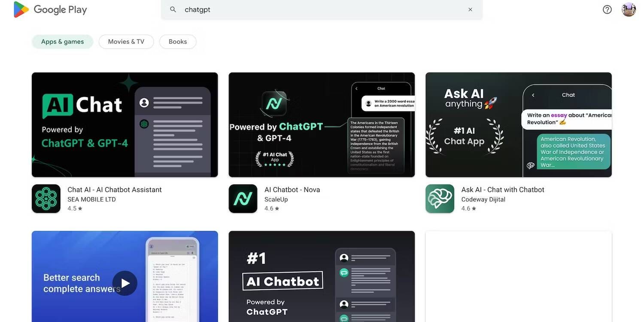Open the AI Chatbot - Nova title link
Viewport: 644px width, 322px height.
[x=292, y=190]
